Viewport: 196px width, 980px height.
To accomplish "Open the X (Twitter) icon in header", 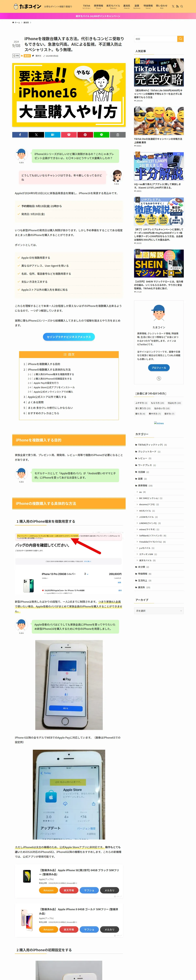I will click(173, 7).
